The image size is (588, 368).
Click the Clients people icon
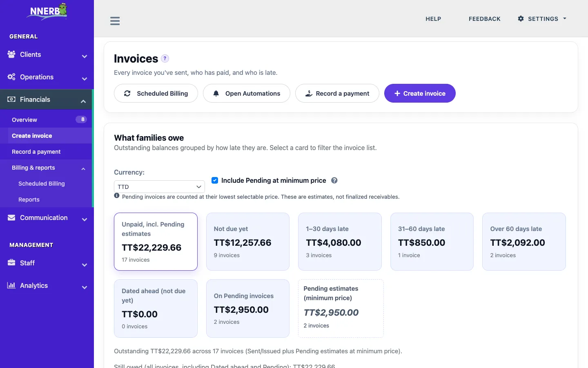point(11,54)
